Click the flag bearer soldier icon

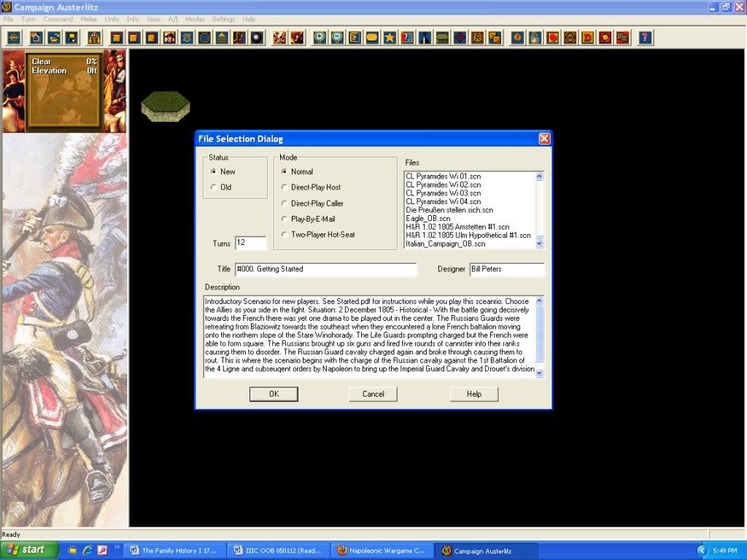tap(239, 38)
